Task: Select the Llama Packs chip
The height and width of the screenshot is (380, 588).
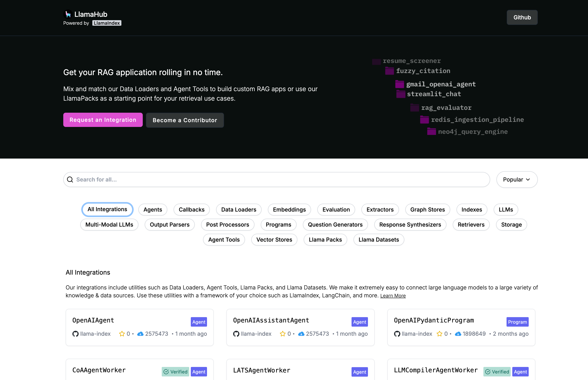Action: [325, 240]
